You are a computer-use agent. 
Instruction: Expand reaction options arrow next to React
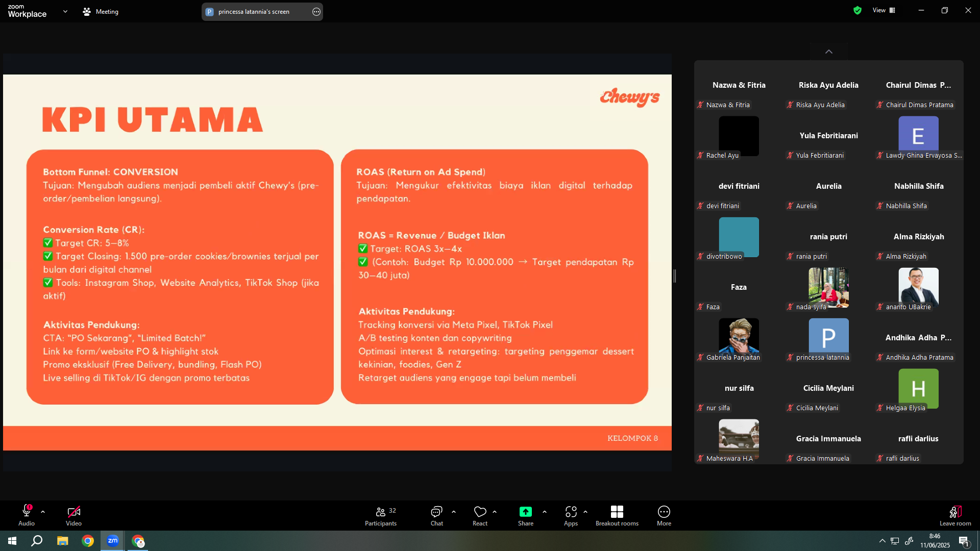[x=495, y=512]
